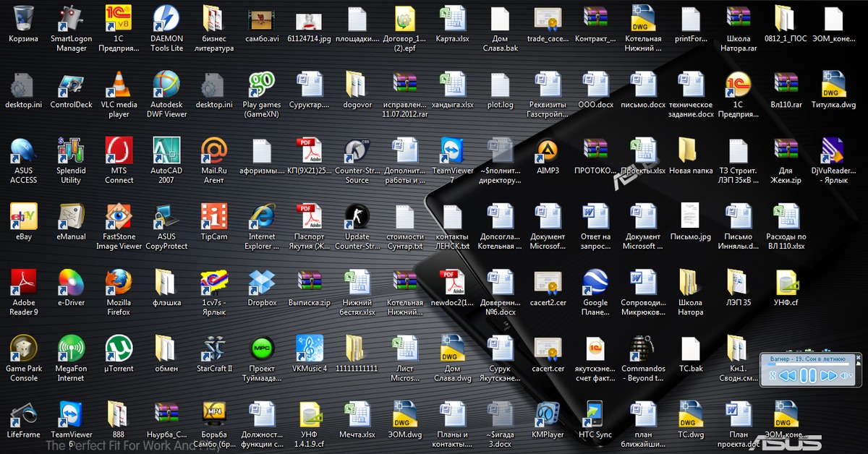Skip to next track in widget
This screenshot has width=868, height=454.
click(827, 375)
